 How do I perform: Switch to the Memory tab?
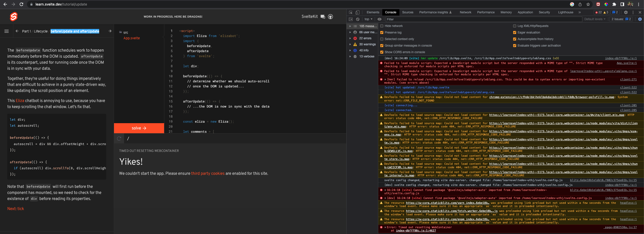coord(506,12)
